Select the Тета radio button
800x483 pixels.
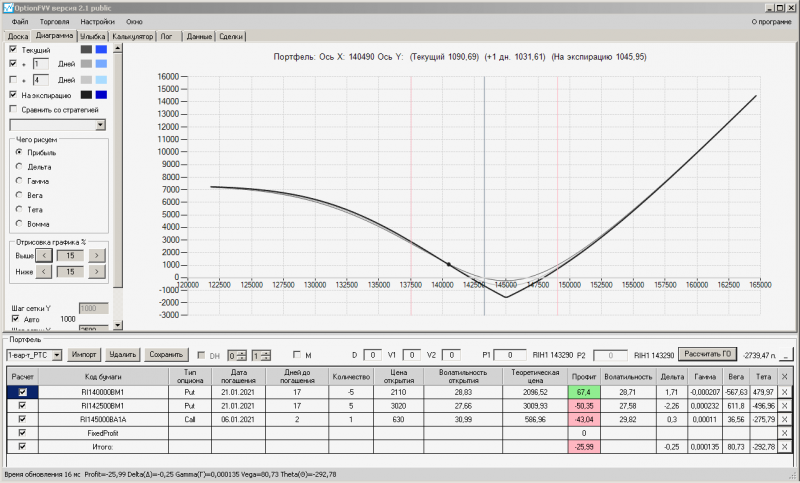(19, 209)
